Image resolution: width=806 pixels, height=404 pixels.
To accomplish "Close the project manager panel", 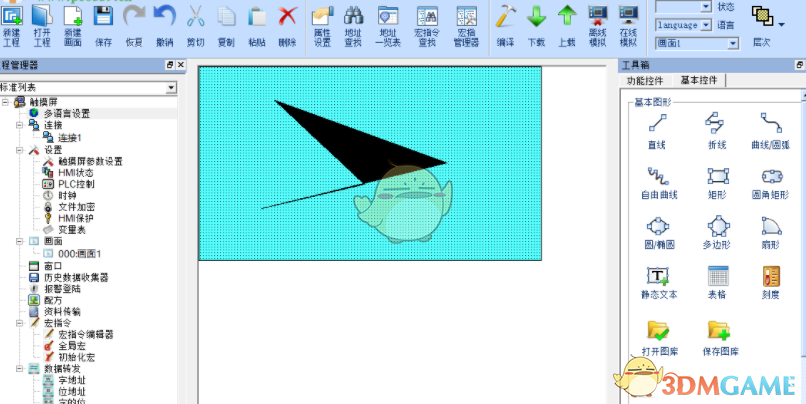I will (181, 65).
